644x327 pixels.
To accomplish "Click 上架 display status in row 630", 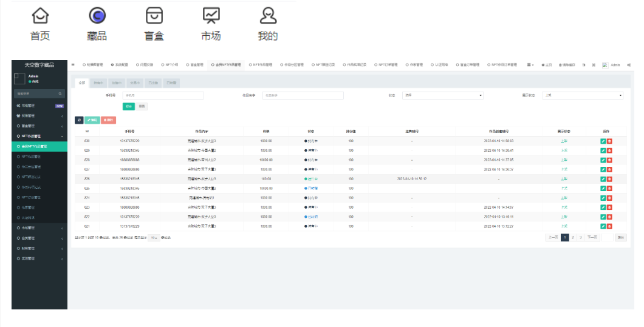I will 564,141.
